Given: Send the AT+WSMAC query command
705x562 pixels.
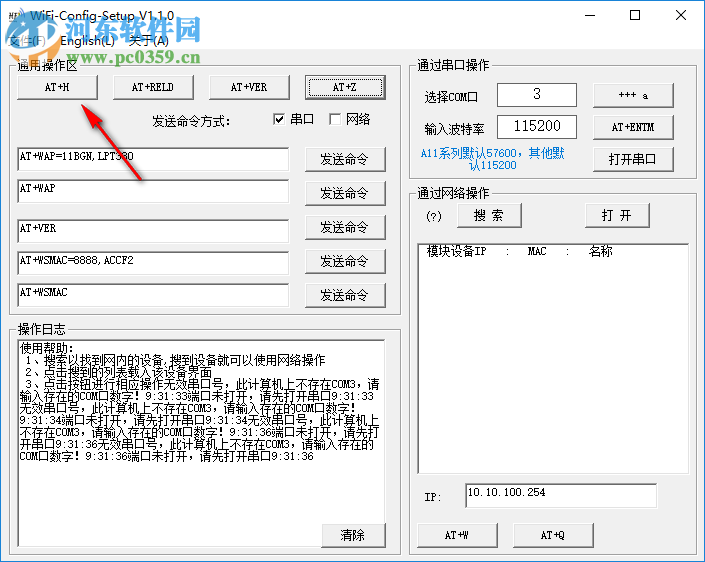Looking at the screenshot, I should coord(345,295).
